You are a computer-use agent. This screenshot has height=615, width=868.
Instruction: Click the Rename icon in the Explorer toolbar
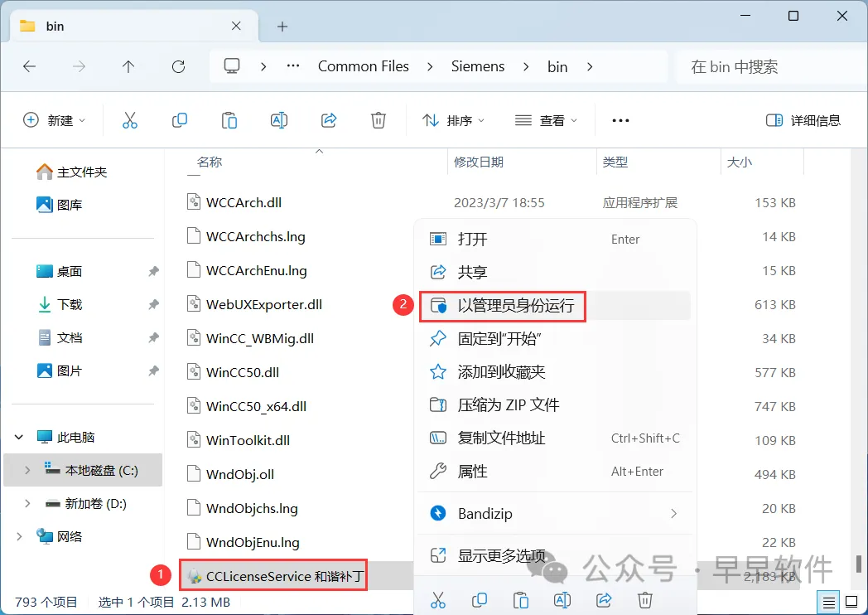[279, 120]
